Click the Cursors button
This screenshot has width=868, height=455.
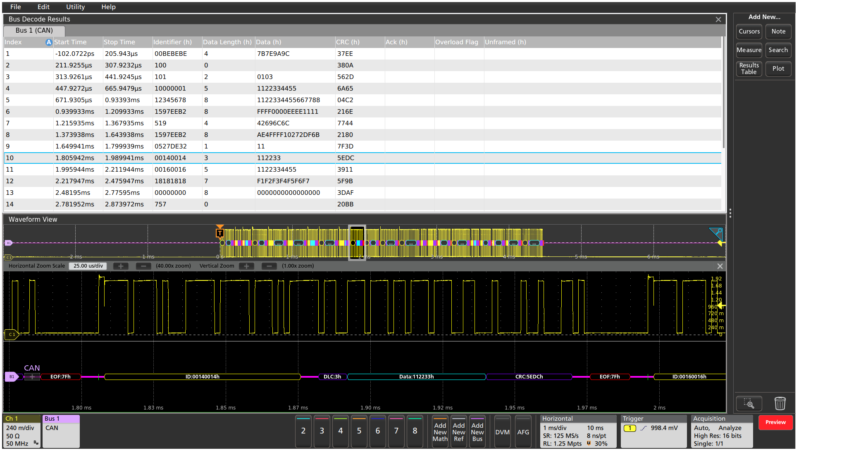[749, 31]
